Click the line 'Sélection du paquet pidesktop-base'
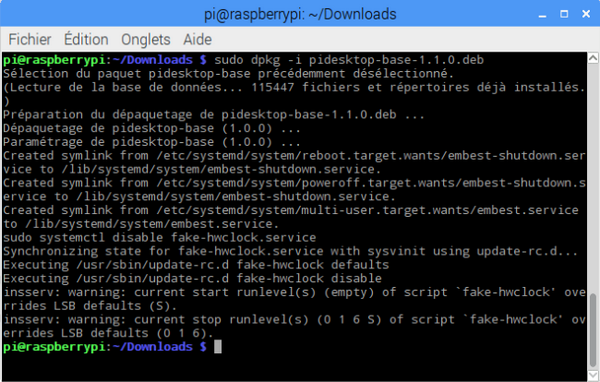Viewport: 600px width, 382px height. tap(228, 73)
